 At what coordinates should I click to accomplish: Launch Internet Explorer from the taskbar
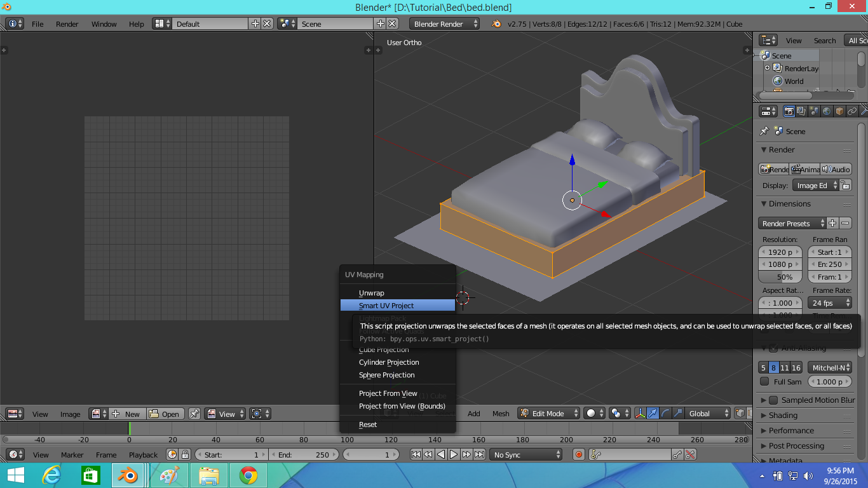(51, 475)
